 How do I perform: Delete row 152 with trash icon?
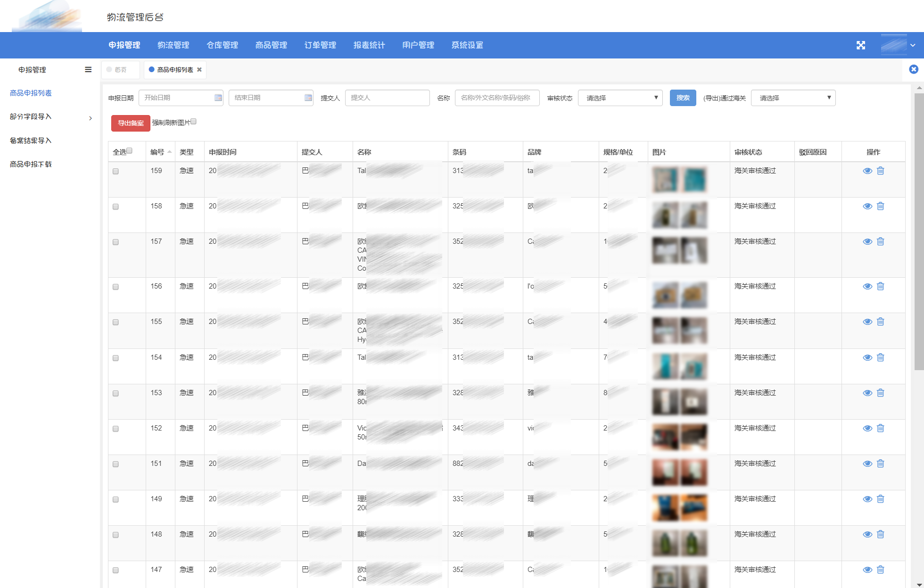(x=880, y=428)
